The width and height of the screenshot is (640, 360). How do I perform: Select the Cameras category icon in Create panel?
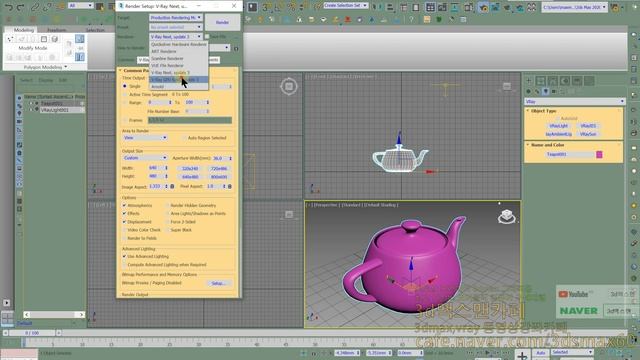[554, 91]
